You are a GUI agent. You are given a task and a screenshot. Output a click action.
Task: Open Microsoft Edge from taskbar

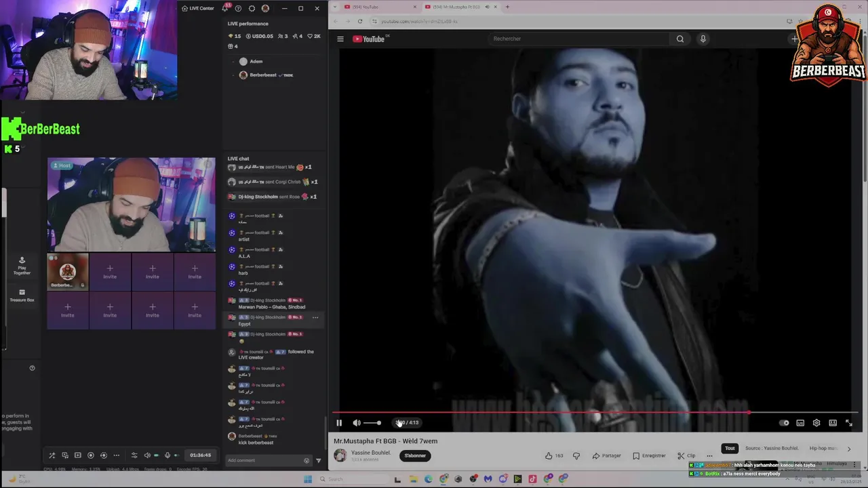coord(428,479)
